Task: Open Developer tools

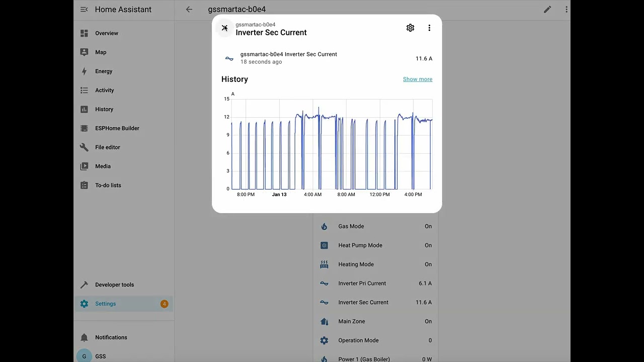Action: coord(123,285)
